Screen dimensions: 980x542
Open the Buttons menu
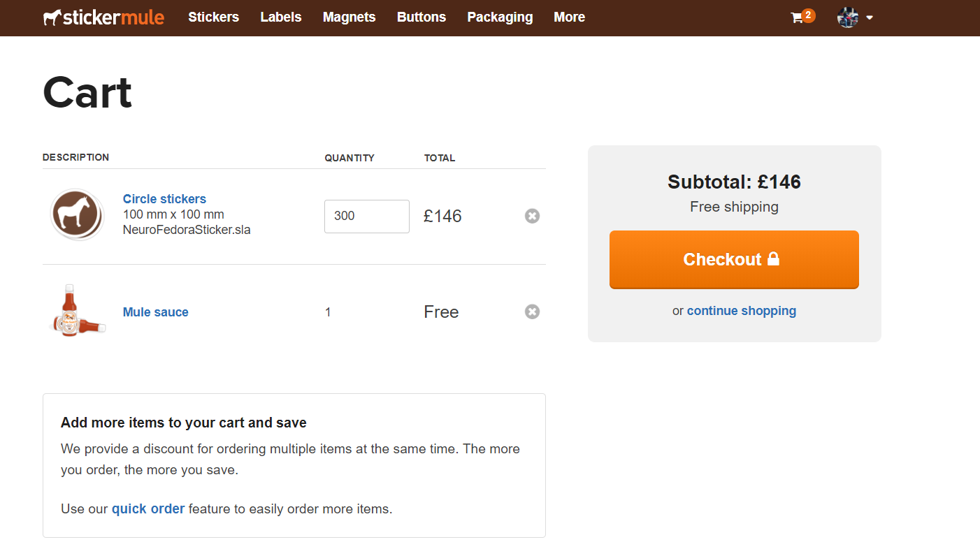pyautogui.click(x=421, y=17)
